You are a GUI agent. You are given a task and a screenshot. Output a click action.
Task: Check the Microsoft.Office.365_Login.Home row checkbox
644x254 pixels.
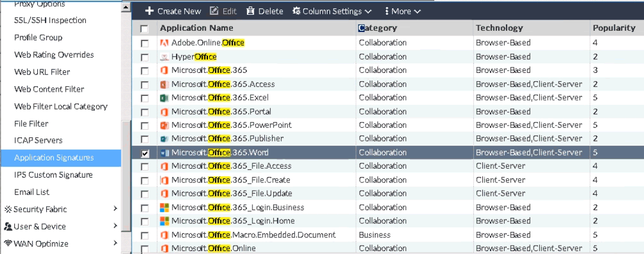tap(145, 222)
